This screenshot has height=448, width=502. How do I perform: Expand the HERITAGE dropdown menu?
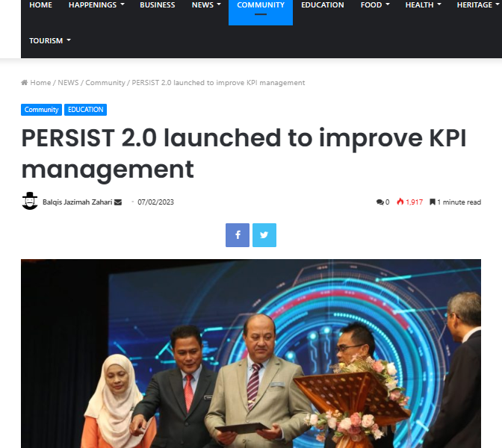(478, 5)
